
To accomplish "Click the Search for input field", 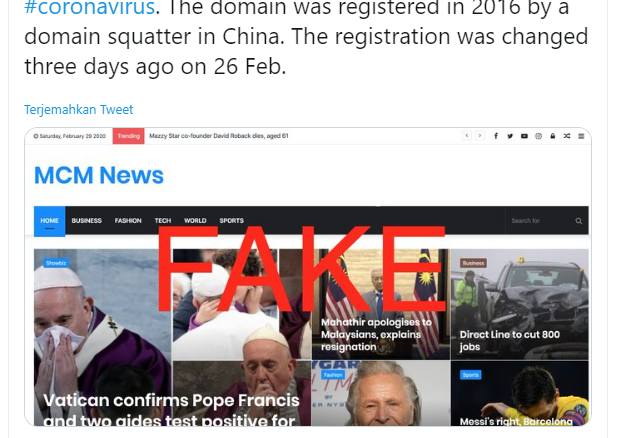I will pos(541,221).
